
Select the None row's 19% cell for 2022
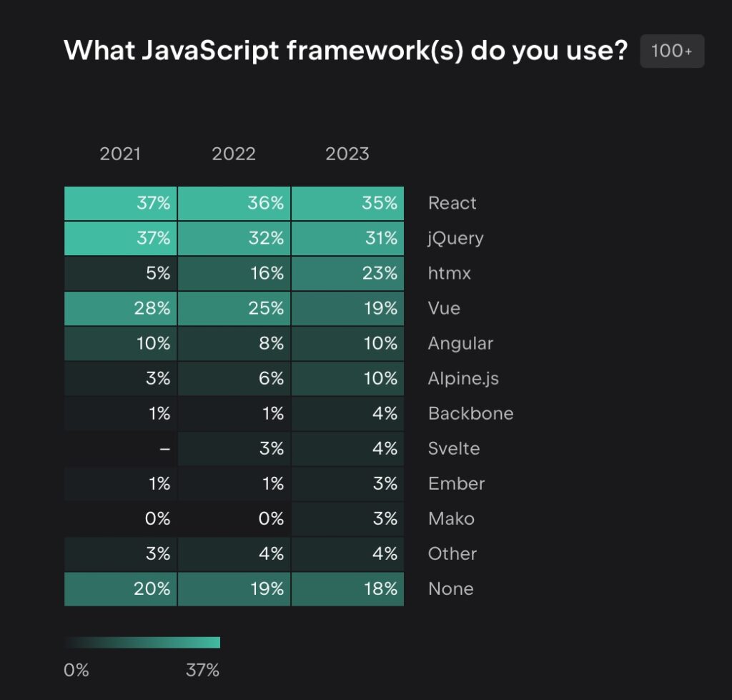click(x=234, y=589)
